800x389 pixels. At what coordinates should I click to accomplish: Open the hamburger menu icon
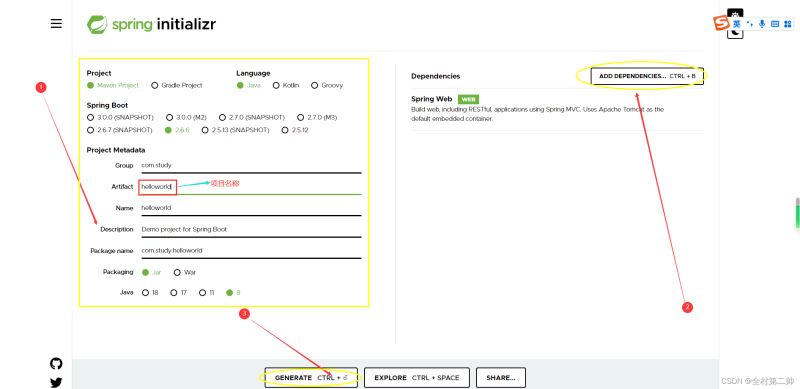pos(56,23)
